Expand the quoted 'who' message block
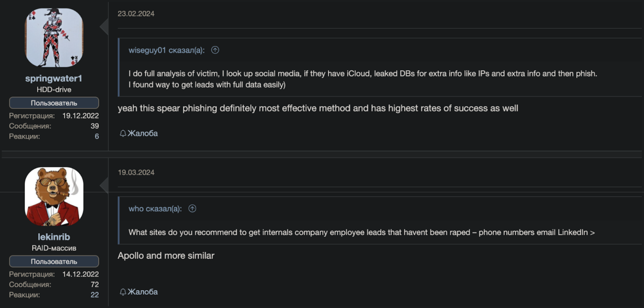The width and height of the screenshot is (644, 308). coord(380,220)
